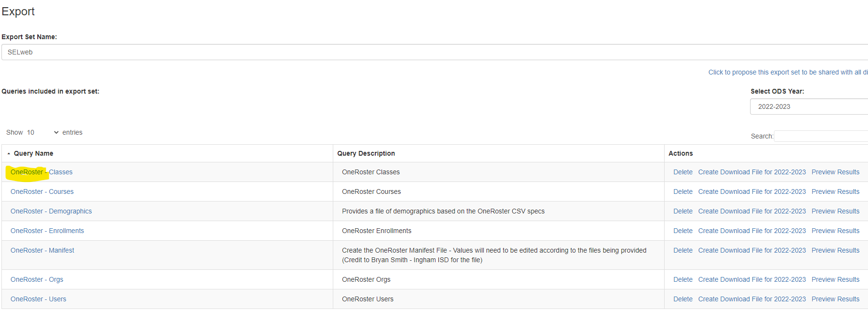868x319 pixels.
Task: Click the Export Set Name input field
Action: click(434, 52)
